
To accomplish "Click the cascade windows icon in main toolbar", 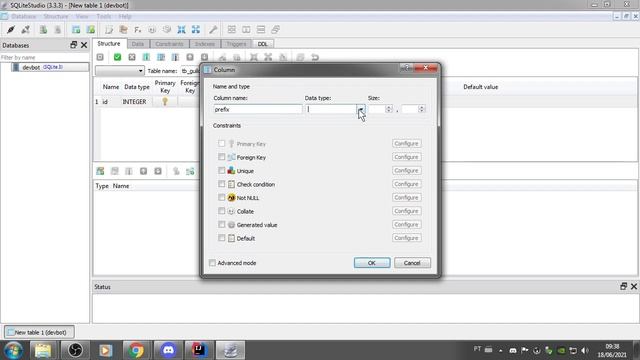I will tap(276, 29).
